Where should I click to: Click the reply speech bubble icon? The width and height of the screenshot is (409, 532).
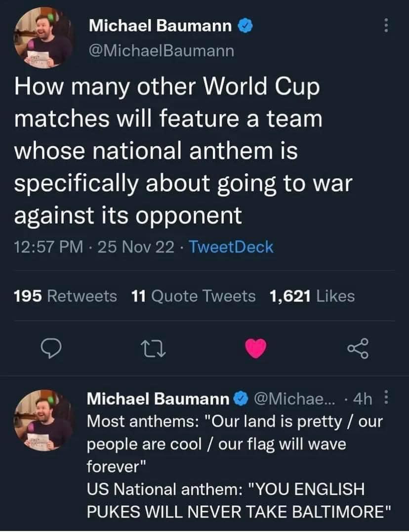click(50, 350)
